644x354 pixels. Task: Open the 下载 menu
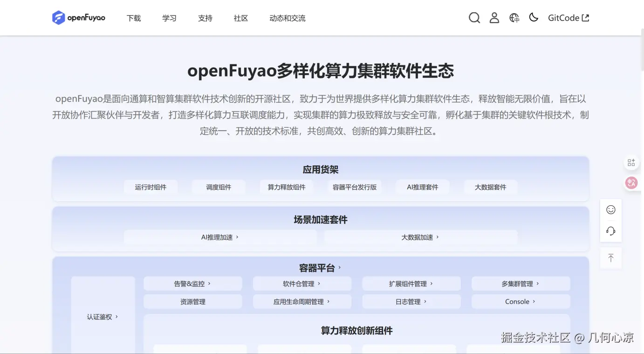134,18
